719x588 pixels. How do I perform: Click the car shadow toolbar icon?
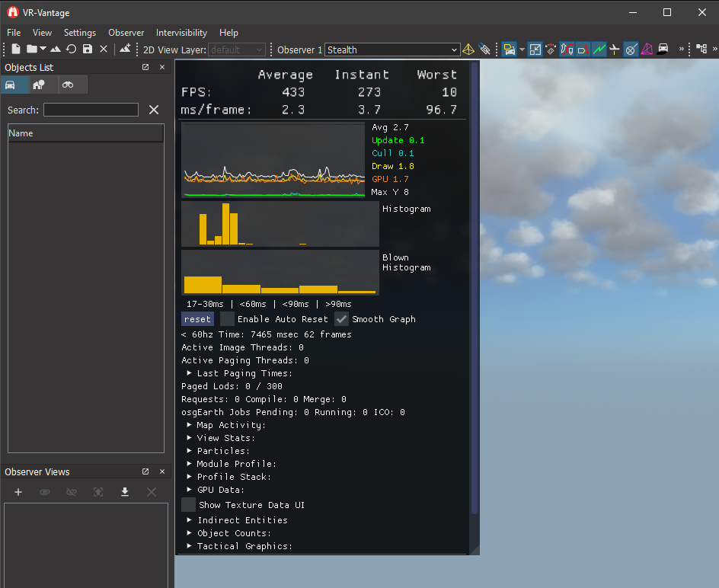pos(663,49)
